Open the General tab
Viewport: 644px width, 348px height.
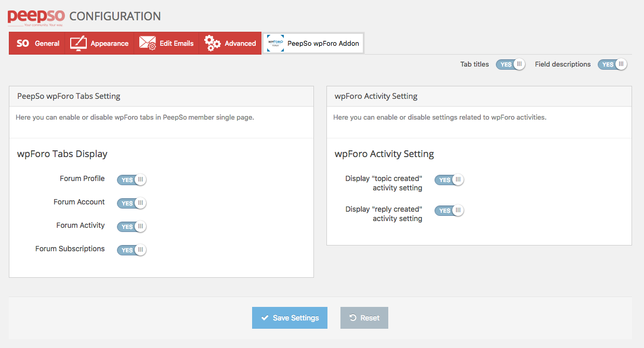[37, 43]
